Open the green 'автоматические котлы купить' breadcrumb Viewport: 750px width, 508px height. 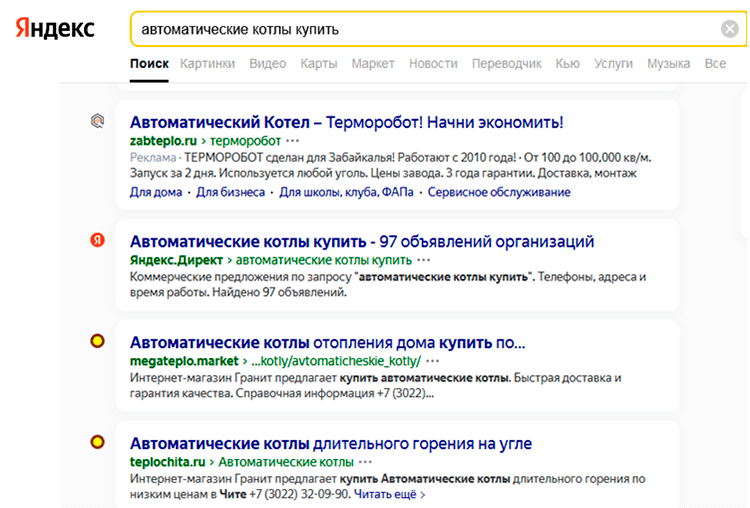click(324, 260)
